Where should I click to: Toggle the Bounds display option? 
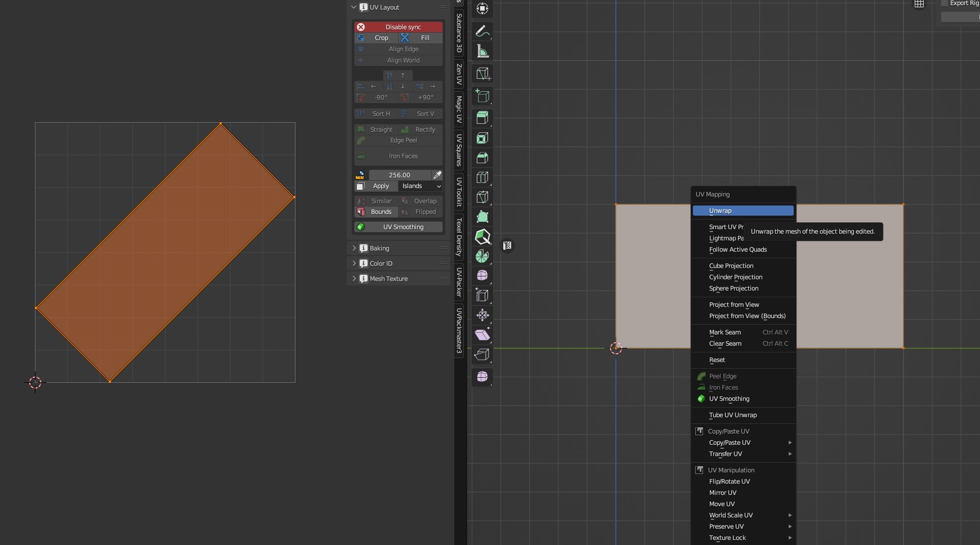click(x=376, y=212)
